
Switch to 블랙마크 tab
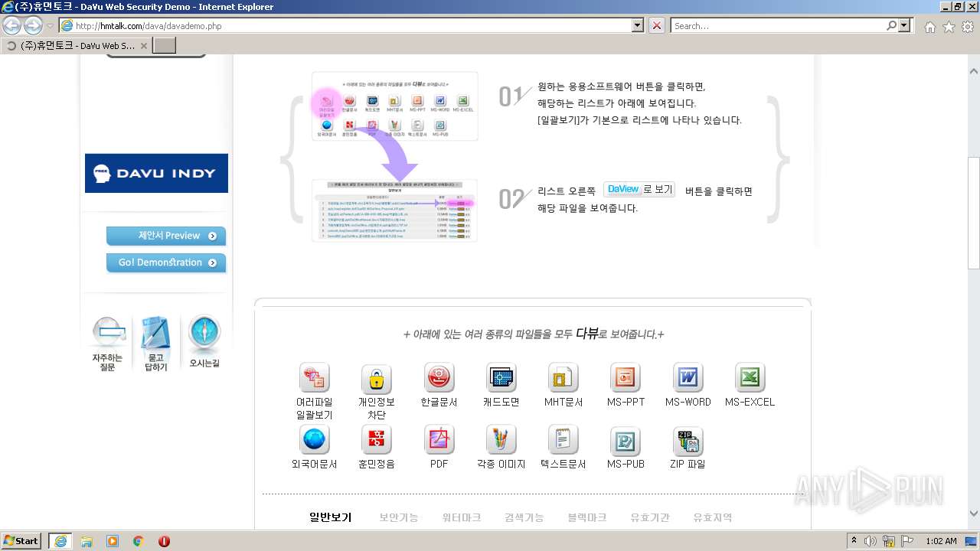[587, 518]
